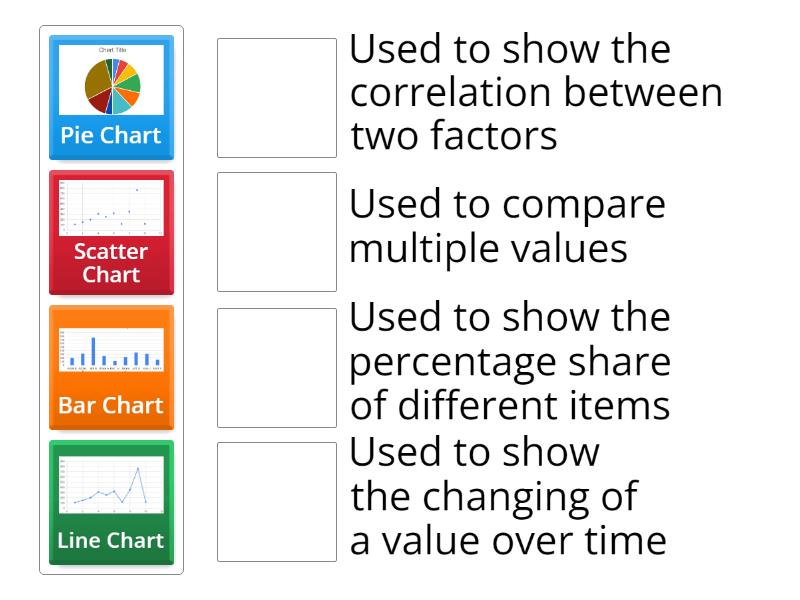
Task: Click the text 'the changing of'
Action: [x=494, y=497]
